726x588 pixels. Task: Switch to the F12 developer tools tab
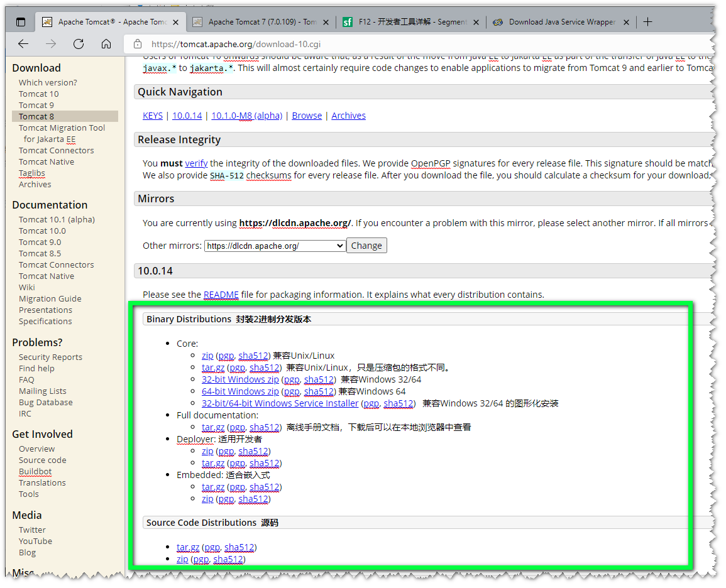[x=412, y=22]
